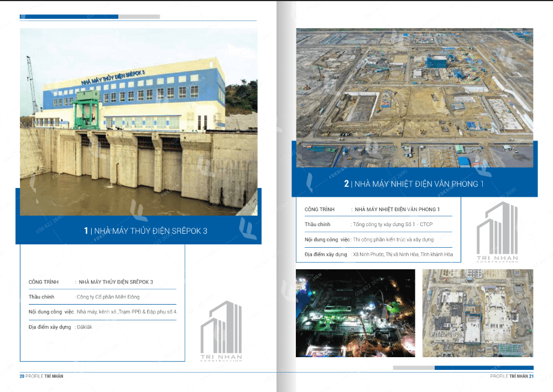Click the blue footer bar at bottom right

click(484, 368)
